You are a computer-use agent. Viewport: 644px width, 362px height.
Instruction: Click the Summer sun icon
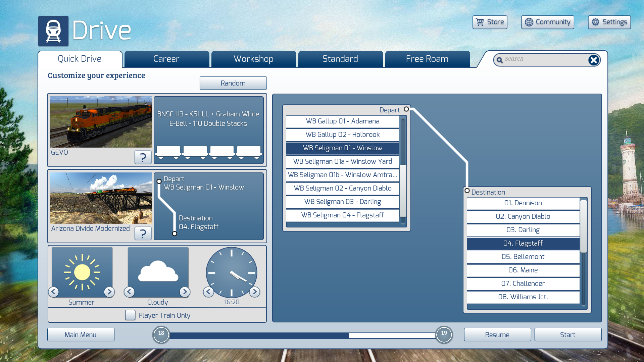point(82,272)
